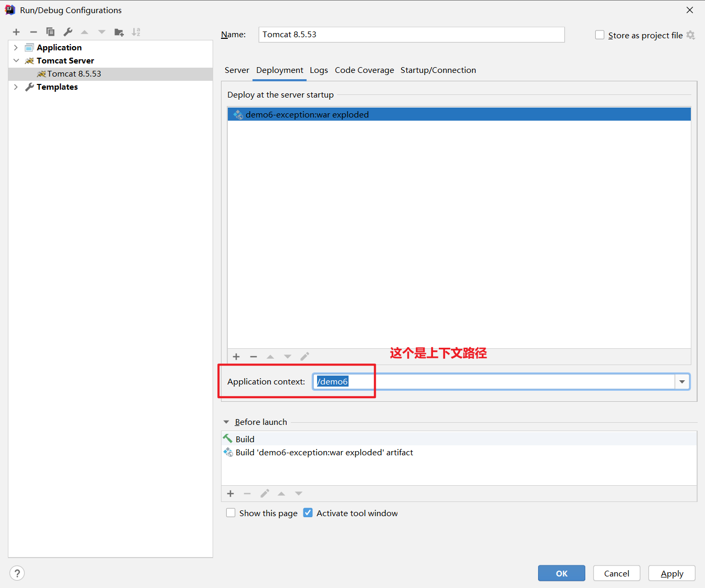The height and width of the screenshot is (588, 705).
Task: Edit deployment artifact with pencil icon
Action: [305, 357]
